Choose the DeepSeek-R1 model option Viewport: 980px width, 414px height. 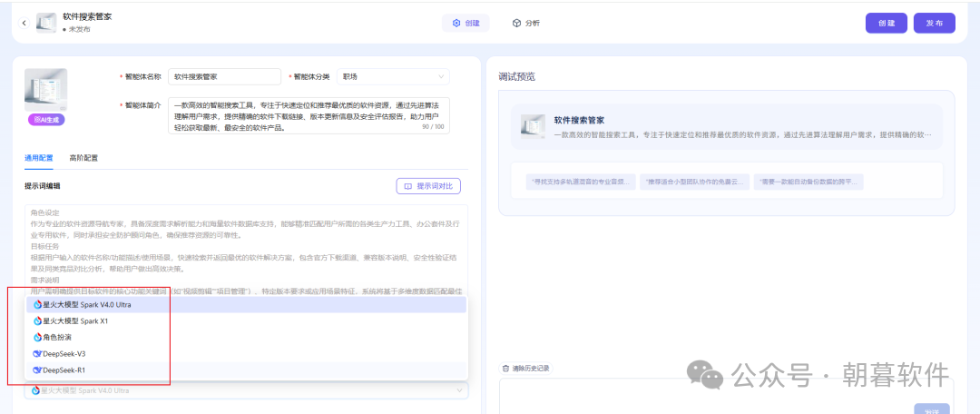coord(246,370)
